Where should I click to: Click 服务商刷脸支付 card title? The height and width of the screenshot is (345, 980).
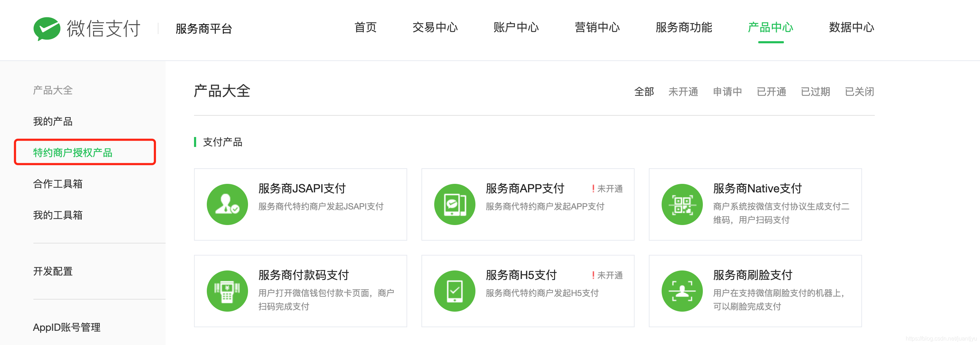753,275
